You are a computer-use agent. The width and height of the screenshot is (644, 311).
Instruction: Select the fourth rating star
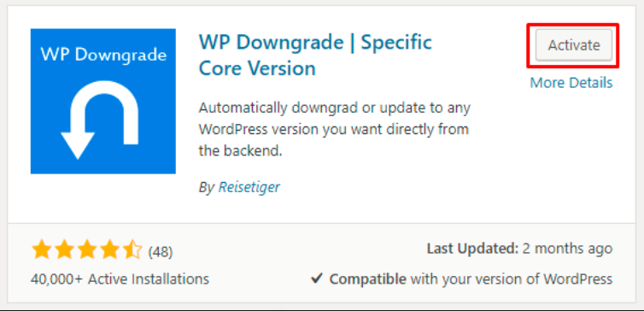pos(109,250)
